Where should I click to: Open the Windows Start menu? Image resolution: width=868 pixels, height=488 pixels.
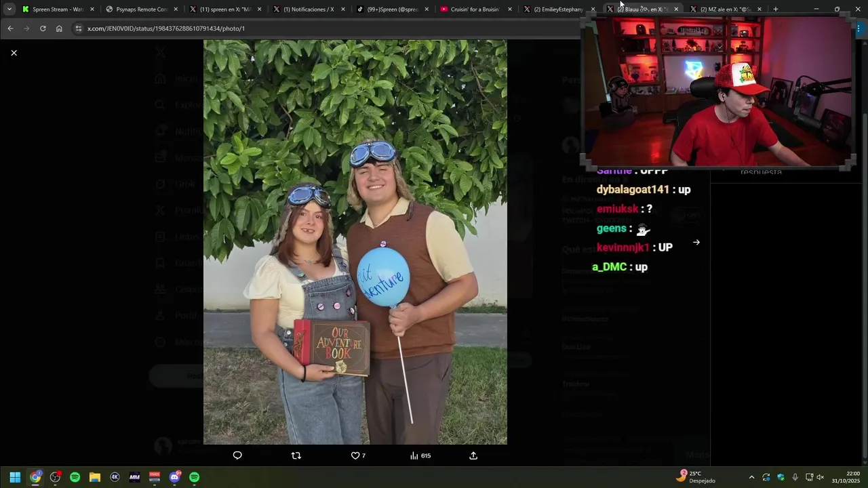(15, 477)
